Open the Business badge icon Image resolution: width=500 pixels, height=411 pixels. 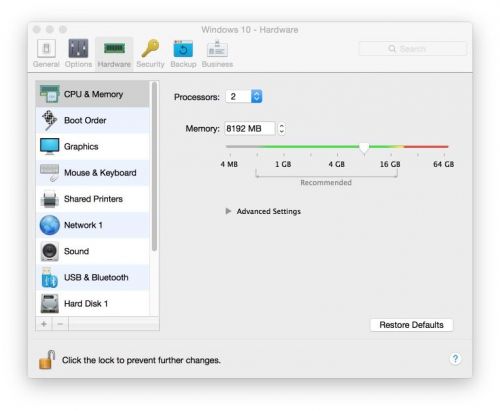tap(217, 49)
